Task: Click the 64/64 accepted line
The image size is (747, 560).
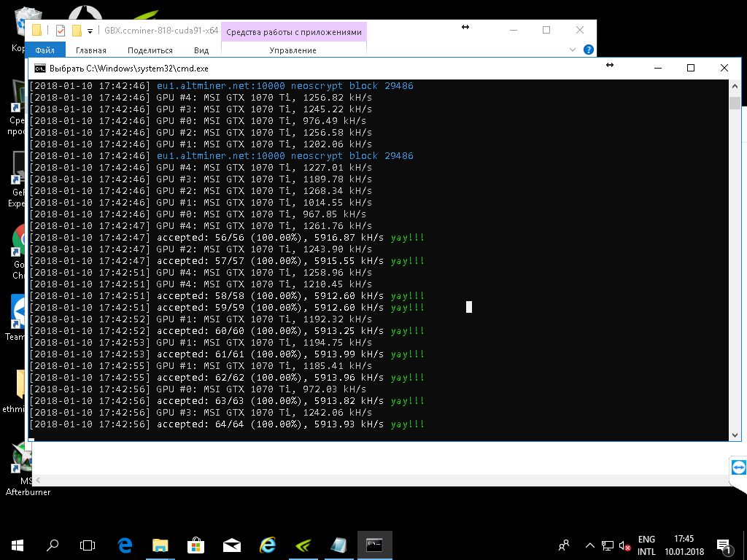Action: pos(227,424)
